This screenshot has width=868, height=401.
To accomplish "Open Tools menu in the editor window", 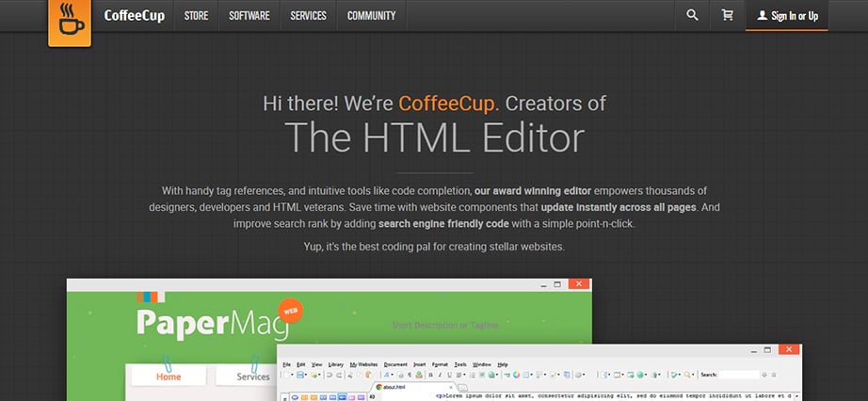I will click(460, 364).
